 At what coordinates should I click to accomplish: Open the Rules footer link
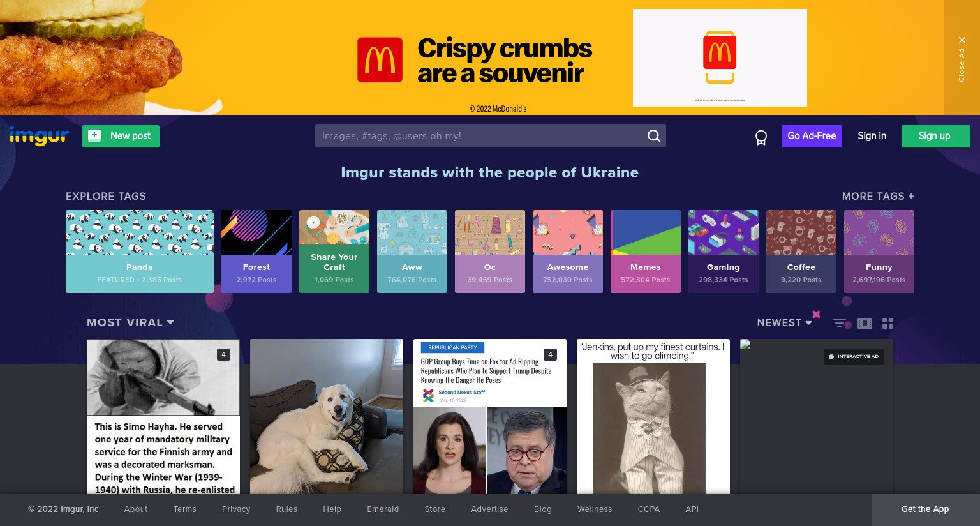(286, 509)
